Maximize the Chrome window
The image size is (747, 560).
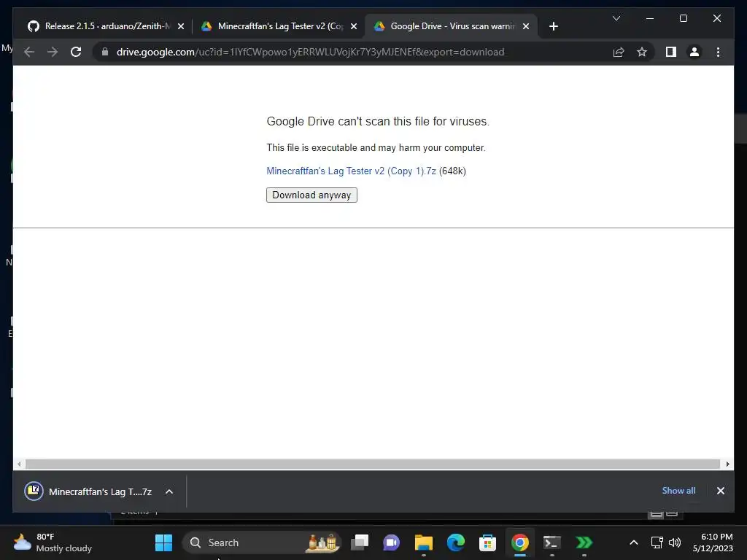tap(683, 18)
